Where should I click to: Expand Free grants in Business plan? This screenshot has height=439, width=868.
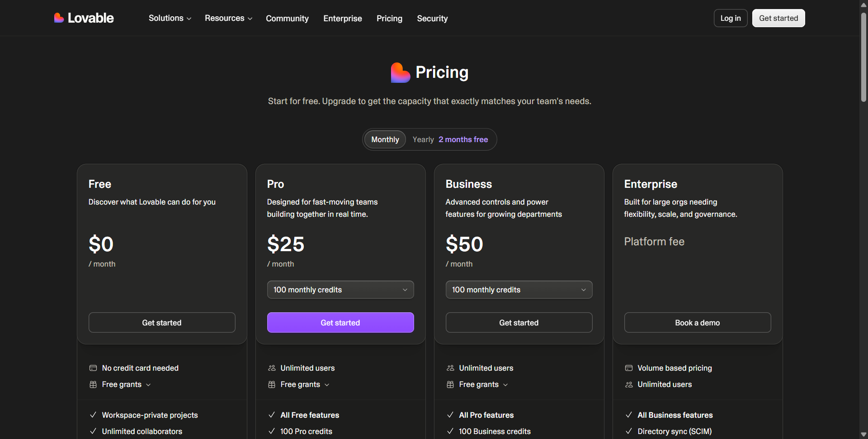tap(483, 384)
